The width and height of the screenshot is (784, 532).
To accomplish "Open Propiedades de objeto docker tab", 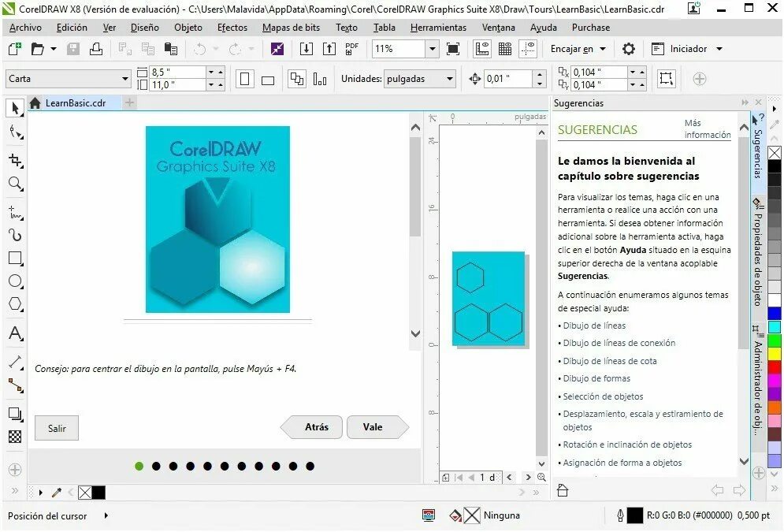I will click(x=757, y=254).
